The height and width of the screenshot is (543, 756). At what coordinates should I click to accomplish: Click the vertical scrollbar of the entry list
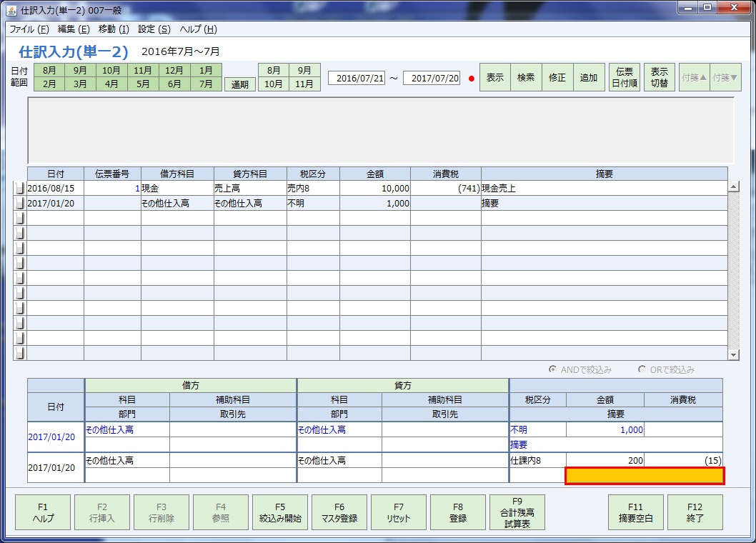pyautogui.click(x=735, y=271)
